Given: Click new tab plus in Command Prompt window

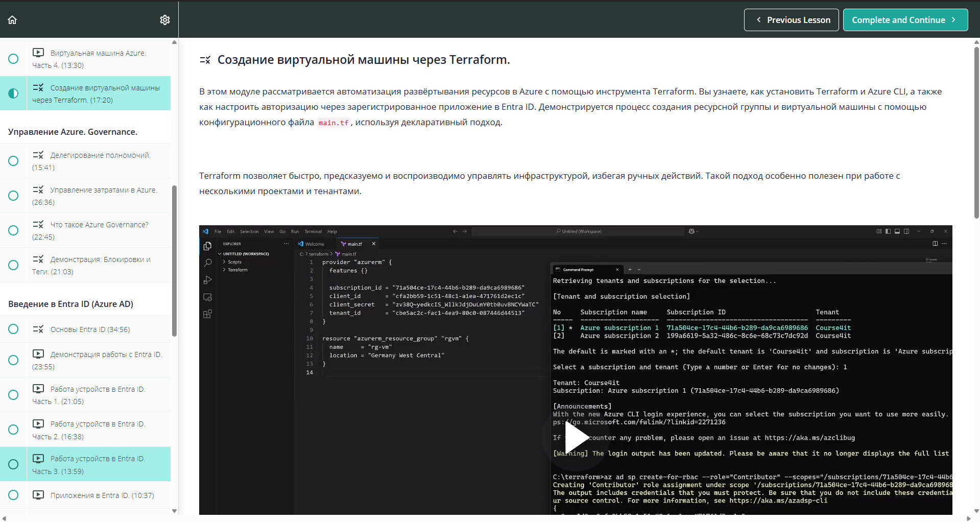Looking at the screenshot, I should (630, 269).
